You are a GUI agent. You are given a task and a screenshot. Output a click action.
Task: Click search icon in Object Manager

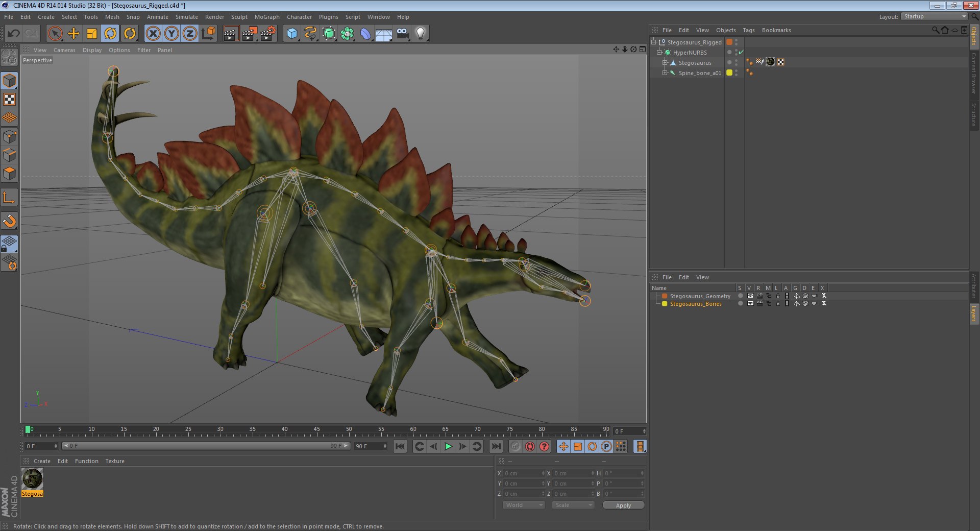[935, 30]
